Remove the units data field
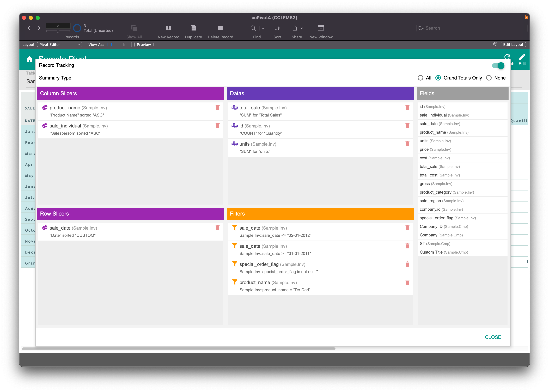The height and width of the screenshot is (392, 549). click(x=407, y=144)
